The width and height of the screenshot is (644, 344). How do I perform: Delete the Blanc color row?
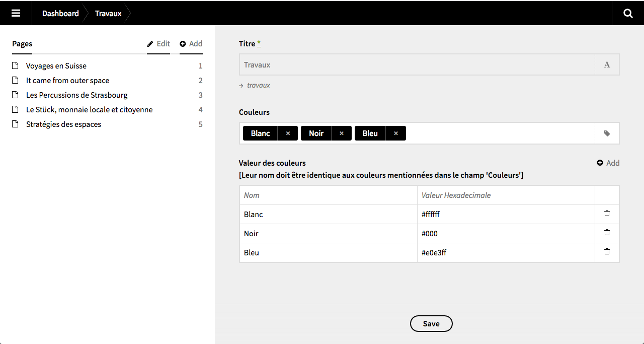(x=607, y=214)
